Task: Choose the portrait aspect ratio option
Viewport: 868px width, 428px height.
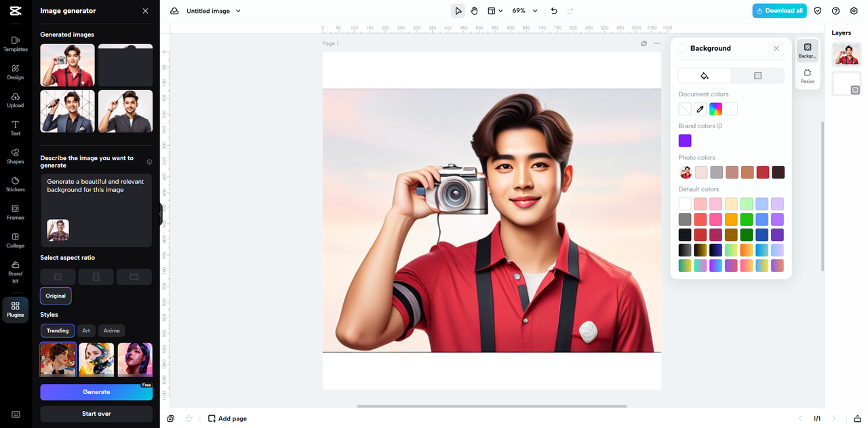Action: (96, 277)
